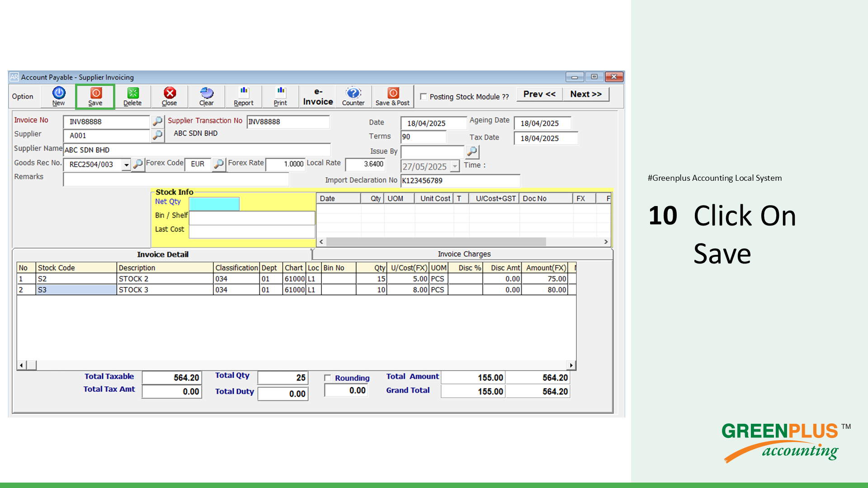The image size is (868, 488).
Task: Click the Print toolbar icon
Action: pyautogui.click(x=280, y=96)
